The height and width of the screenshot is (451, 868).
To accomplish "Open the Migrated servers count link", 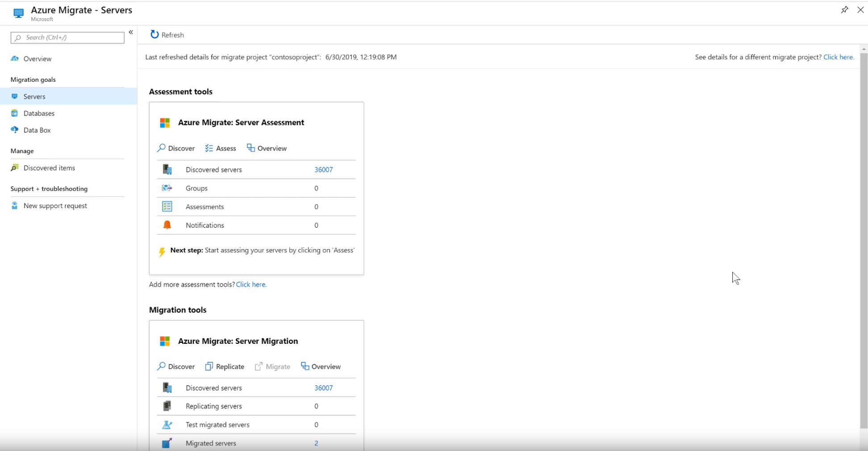I will pyautogui.click(x=316, y=443).
